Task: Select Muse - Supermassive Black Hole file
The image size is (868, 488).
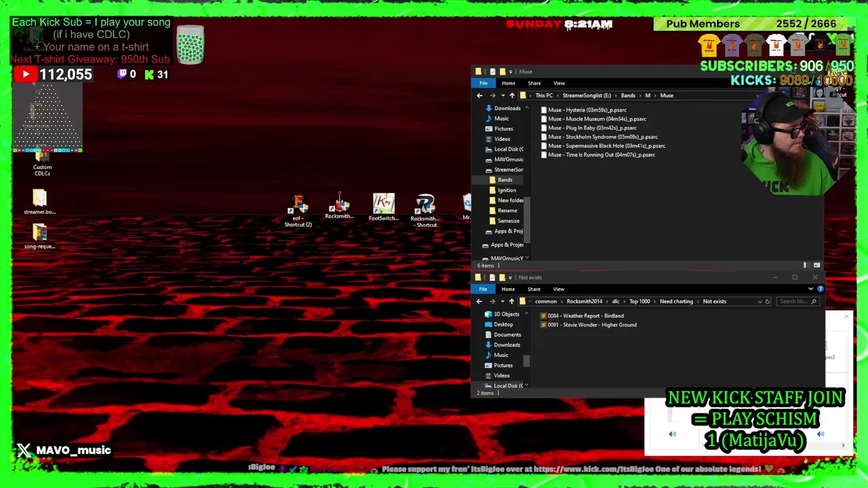Action: click(x=603, y=146)
